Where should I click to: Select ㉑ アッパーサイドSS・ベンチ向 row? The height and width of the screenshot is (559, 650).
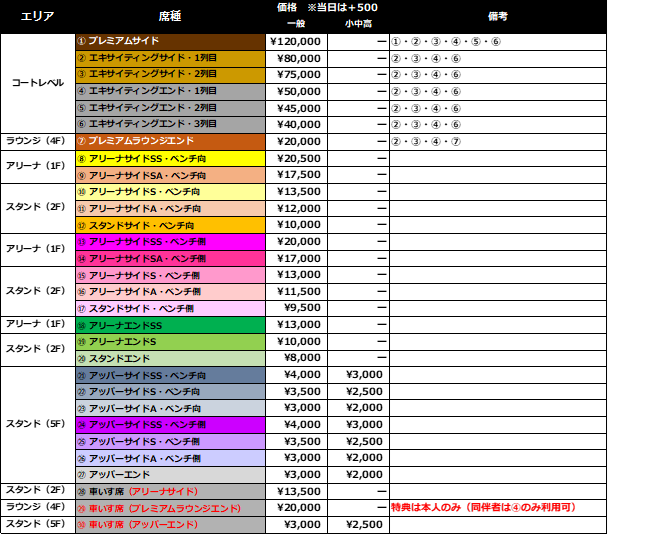click(170, 375)
